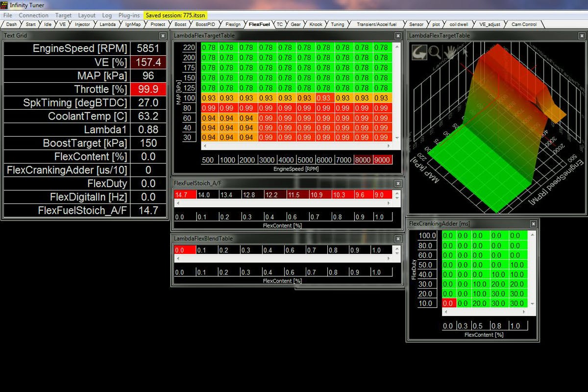The height and width of the screenshot is (392, 588).
Task: Close the LambdaFlexBlendTable panel
Action: (398, 239)
